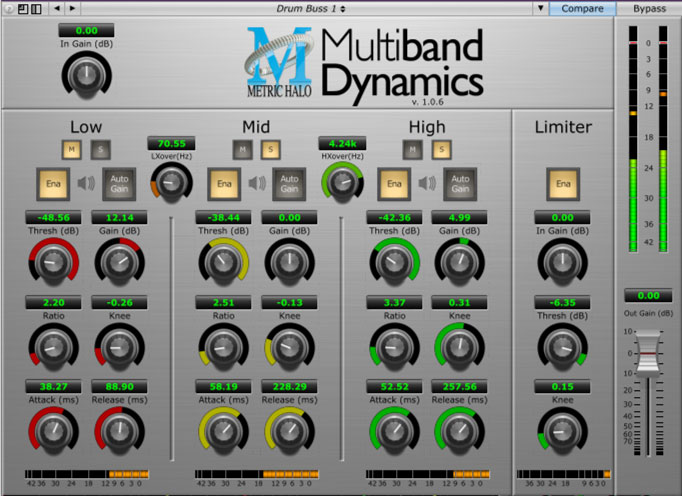Click the LXover crossover frequency knob
Screen dimensions: 682x496
click(171, 183)
